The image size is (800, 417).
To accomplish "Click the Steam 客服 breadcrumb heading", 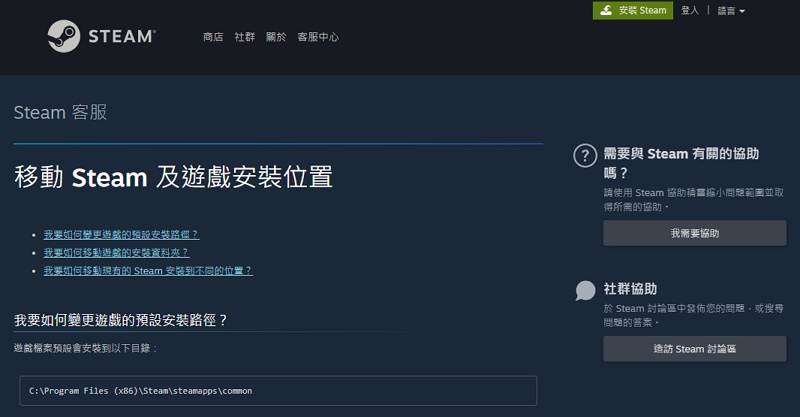I will (60, 112).
